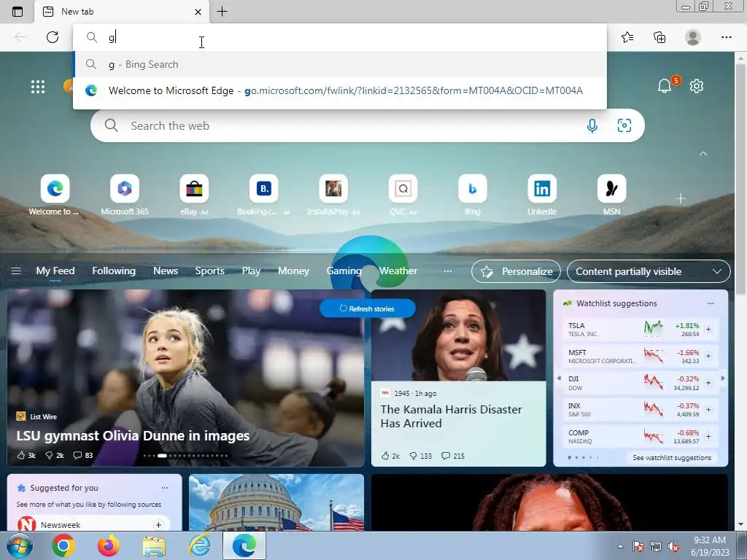Close the New tab
747x560 pixels.
point(198,12)
